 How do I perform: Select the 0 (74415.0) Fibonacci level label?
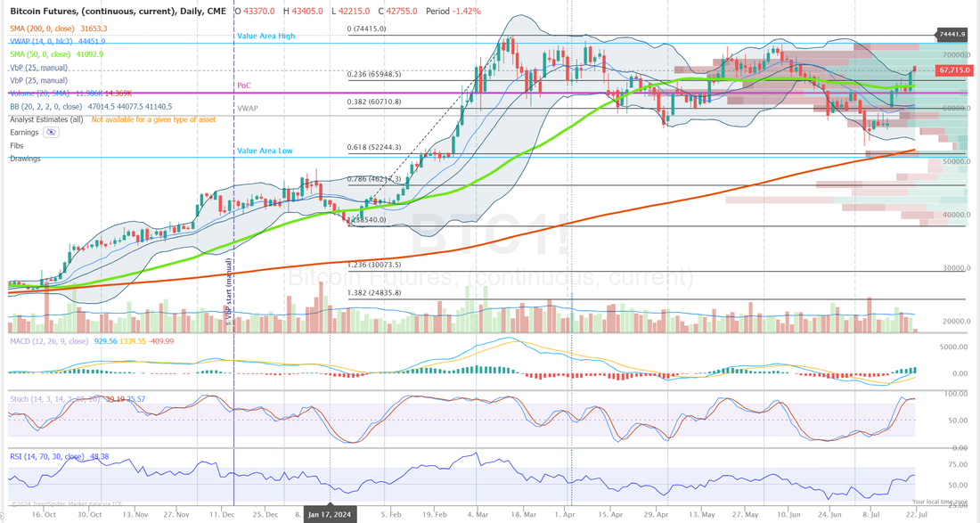tap(367, 29)
